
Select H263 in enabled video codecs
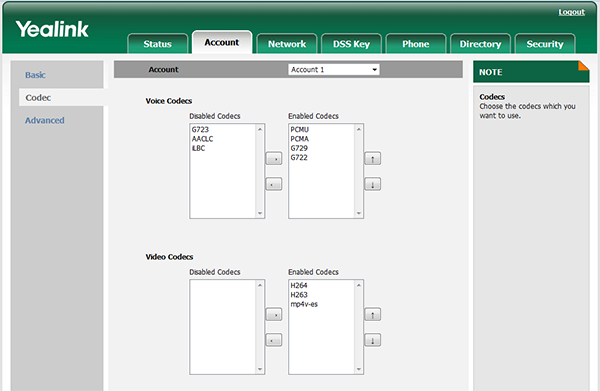coord(321,295)
